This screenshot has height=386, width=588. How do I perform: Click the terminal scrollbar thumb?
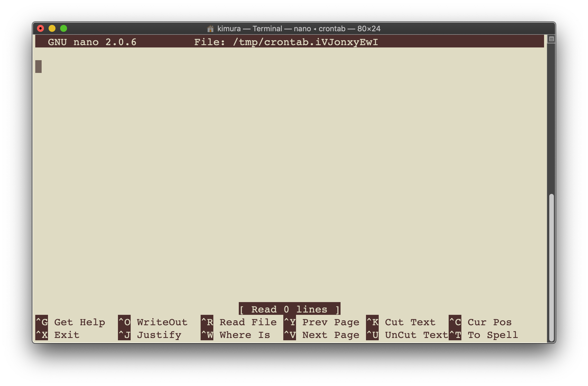click(x=551, y=268)
